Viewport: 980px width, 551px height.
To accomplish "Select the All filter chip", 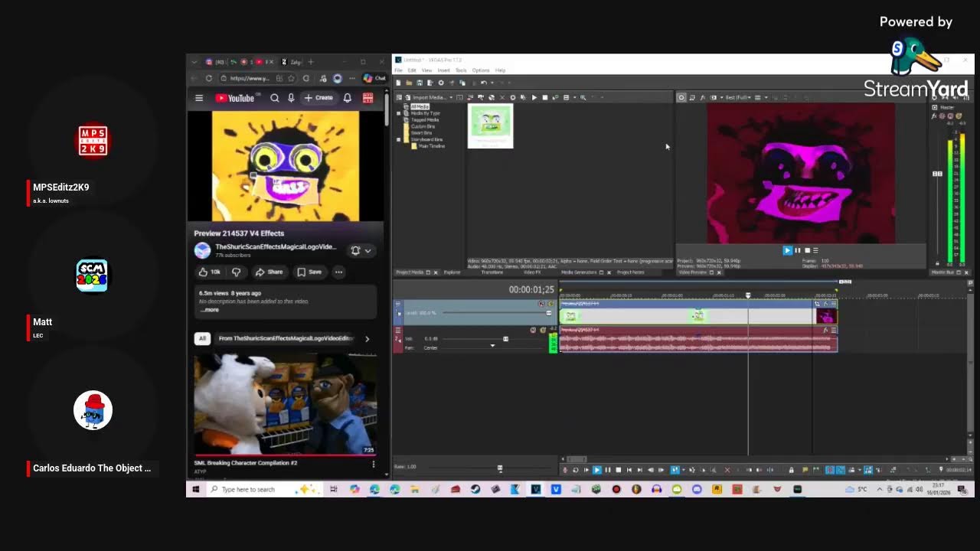I will click(202, 338).
